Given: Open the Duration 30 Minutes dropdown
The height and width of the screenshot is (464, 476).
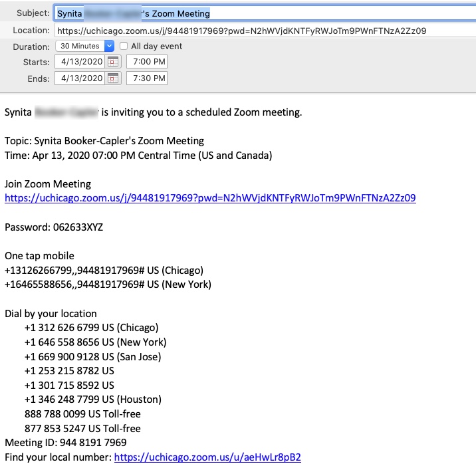Looking at the screenshot, I should 84,46.
